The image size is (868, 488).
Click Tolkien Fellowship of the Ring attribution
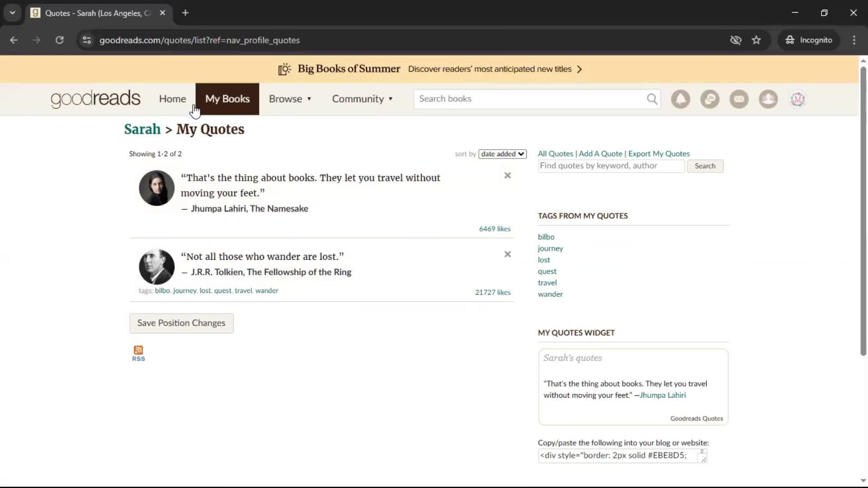pyautogui.click(x=271, y=272)
